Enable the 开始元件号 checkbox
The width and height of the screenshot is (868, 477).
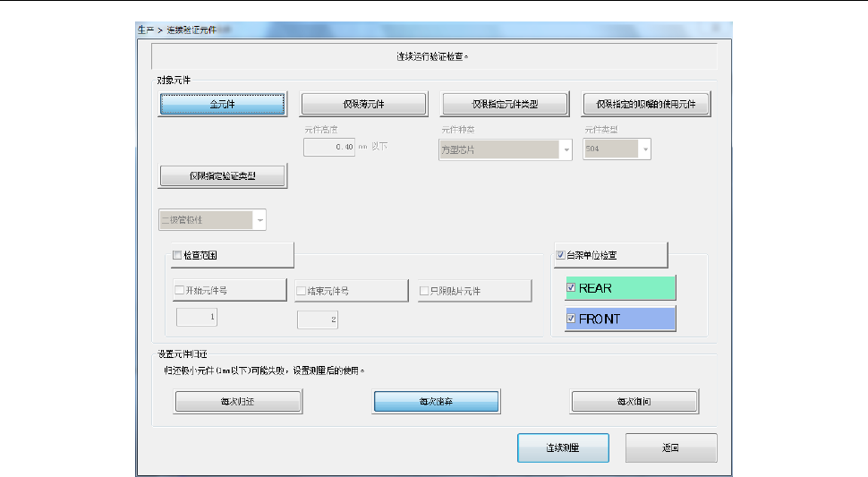point(179,290)
